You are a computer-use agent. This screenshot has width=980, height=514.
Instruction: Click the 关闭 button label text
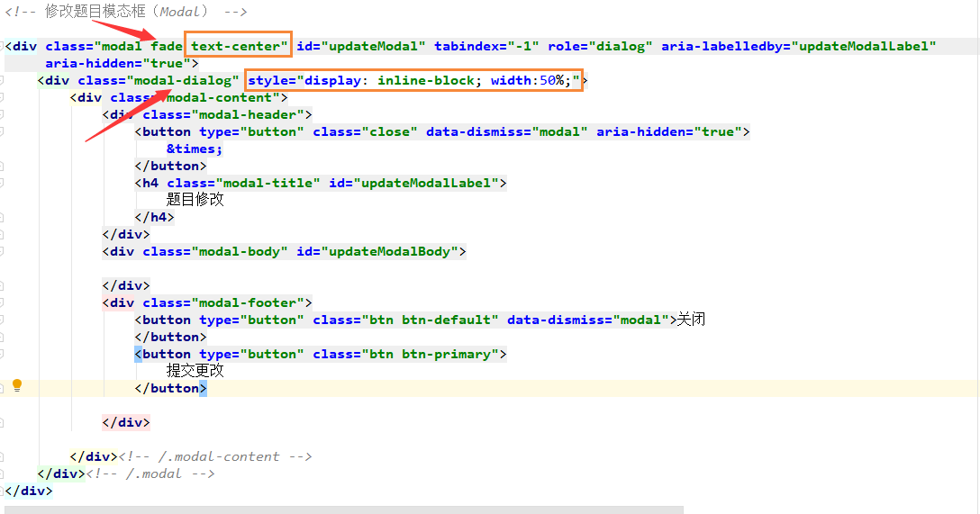(691, 320)
